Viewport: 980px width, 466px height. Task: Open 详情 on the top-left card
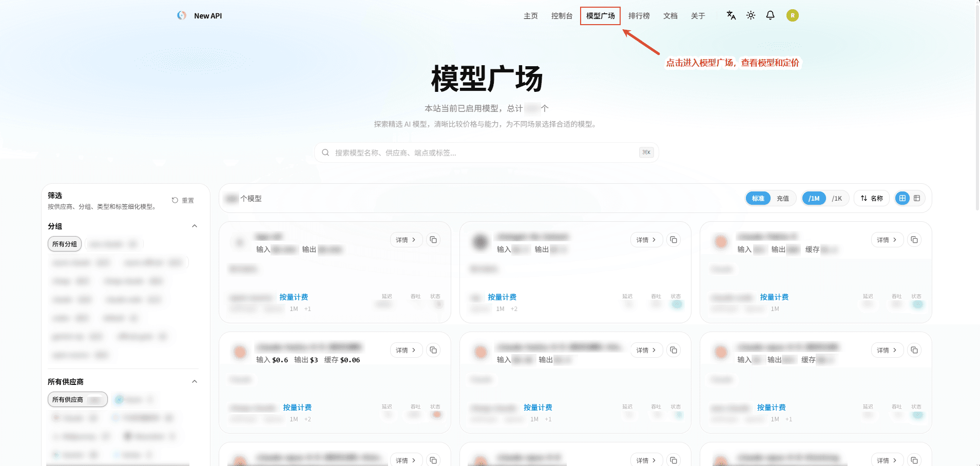coord(406,240)
